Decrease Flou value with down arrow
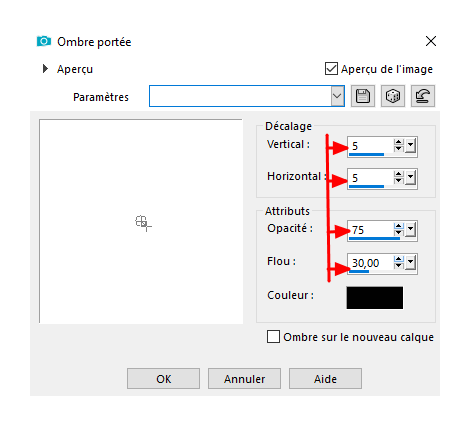 (398, 266)
